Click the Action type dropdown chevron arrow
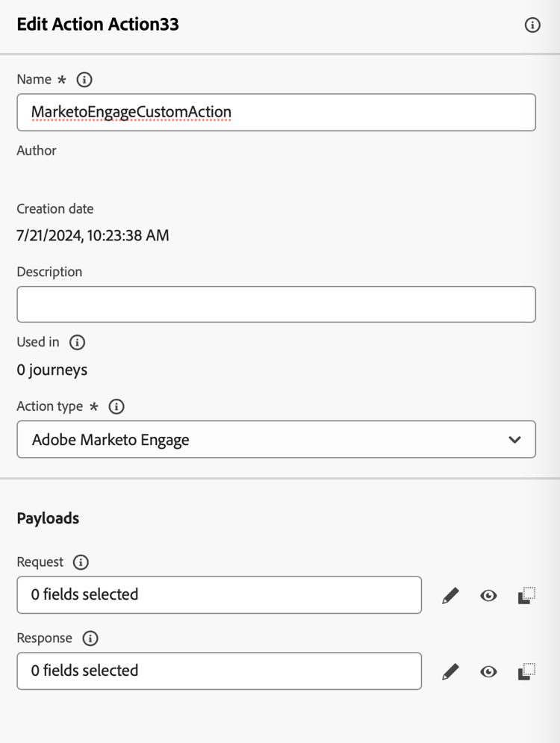 (x=514, y=439)
